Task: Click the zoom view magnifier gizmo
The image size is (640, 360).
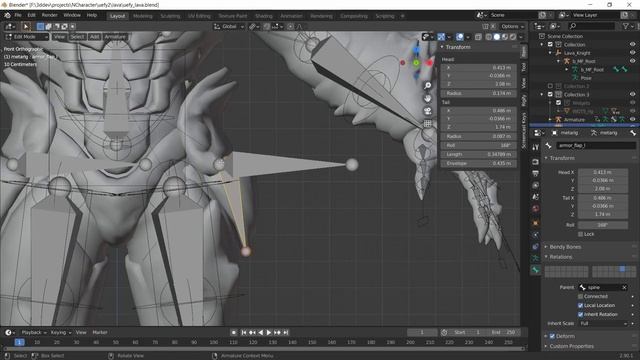Action: pos(427,86)
